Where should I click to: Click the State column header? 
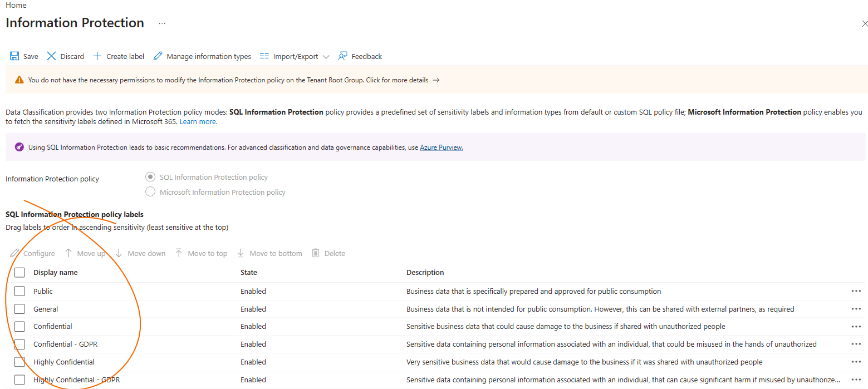(249, 273)
